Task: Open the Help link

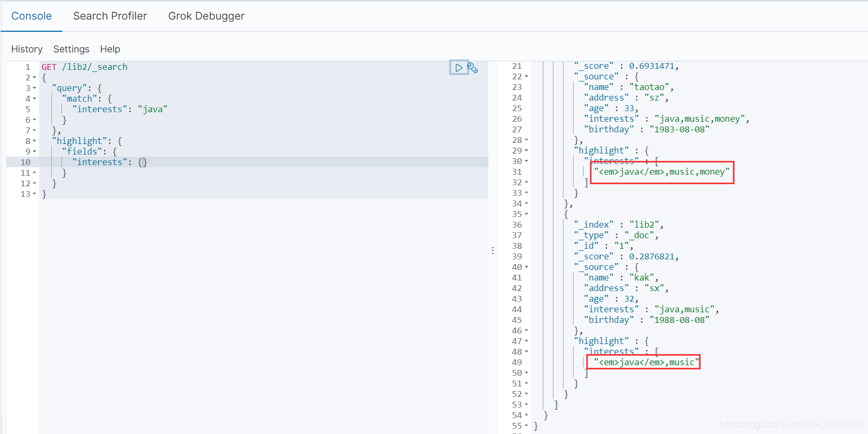Action: point(110,49)
